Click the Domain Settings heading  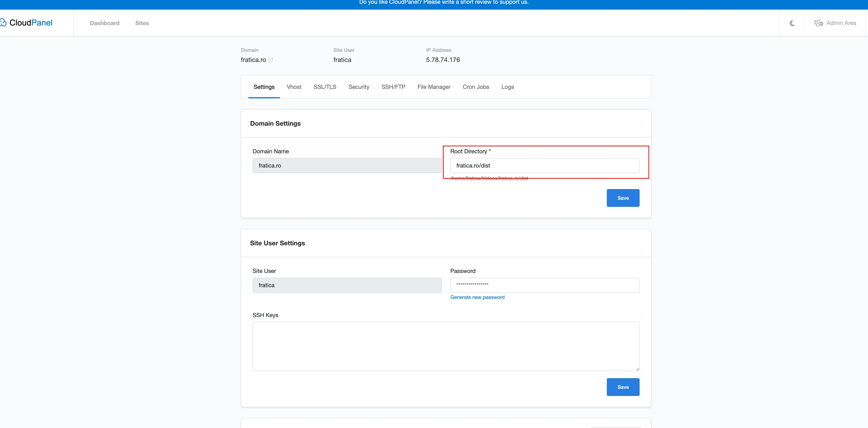(275, 124)
